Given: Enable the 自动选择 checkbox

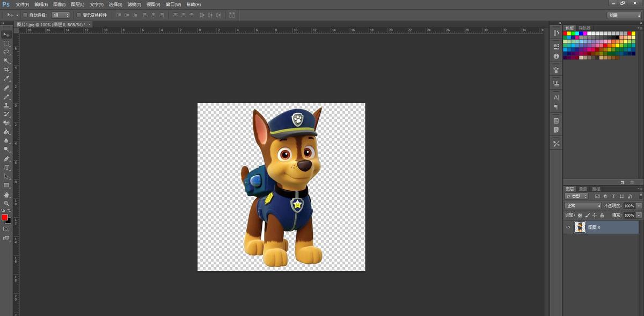Looking at the screenshot, I should click(25, 15).
